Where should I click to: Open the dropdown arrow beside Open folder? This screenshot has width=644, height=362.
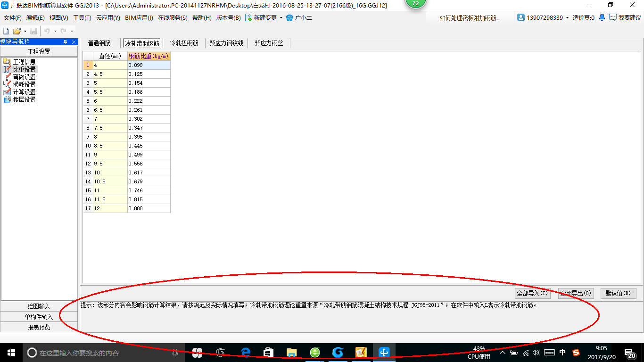tap(25, 32)
